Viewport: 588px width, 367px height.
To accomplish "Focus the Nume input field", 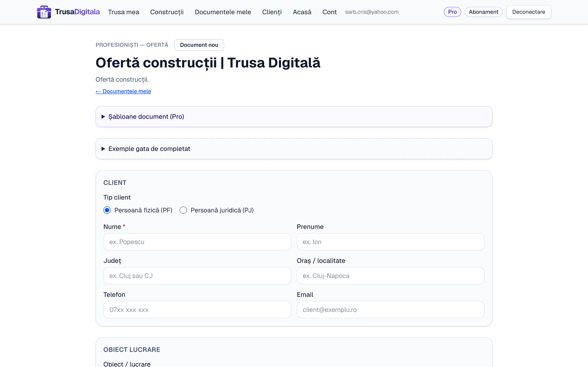I will point(197,242).
